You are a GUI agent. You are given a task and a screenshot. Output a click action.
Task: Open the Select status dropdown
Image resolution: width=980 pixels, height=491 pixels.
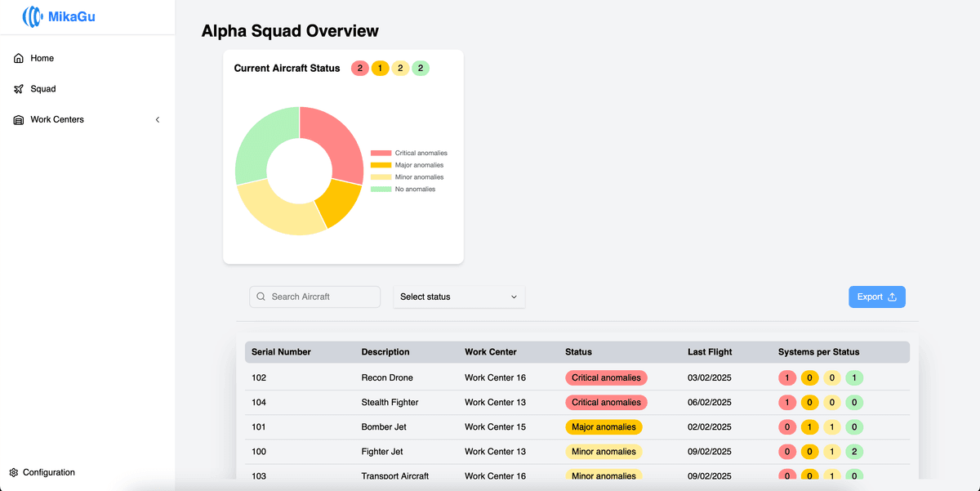click(459, 297)
